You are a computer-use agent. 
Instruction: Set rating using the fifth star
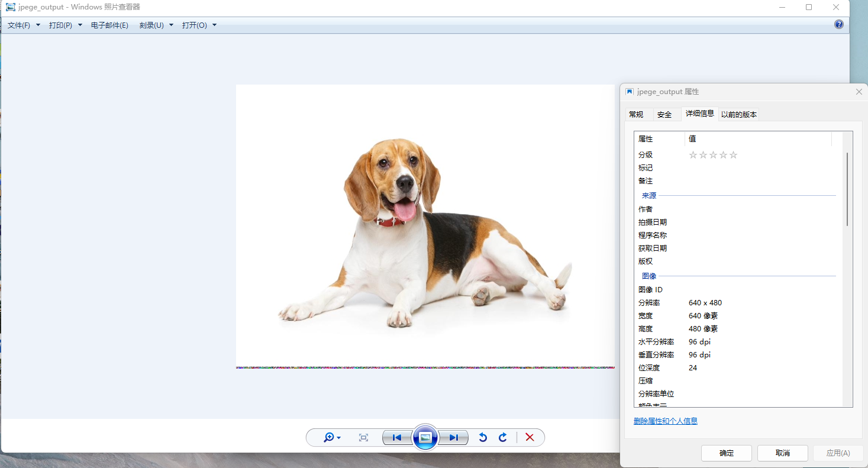[734, 155]
